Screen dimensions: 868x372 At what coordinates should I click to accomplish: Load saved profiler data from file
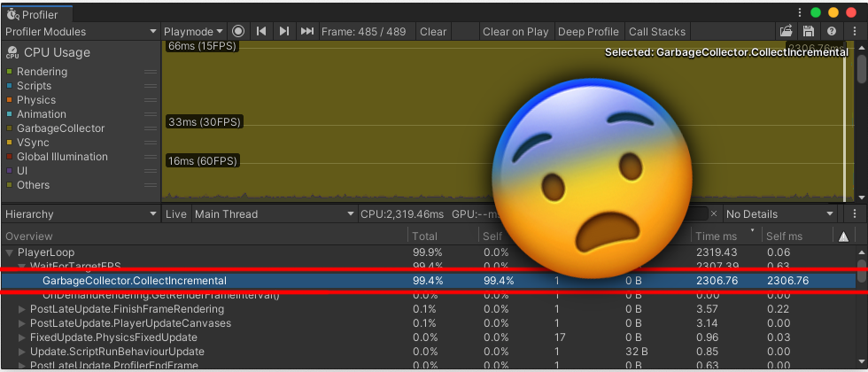[786, 32]
